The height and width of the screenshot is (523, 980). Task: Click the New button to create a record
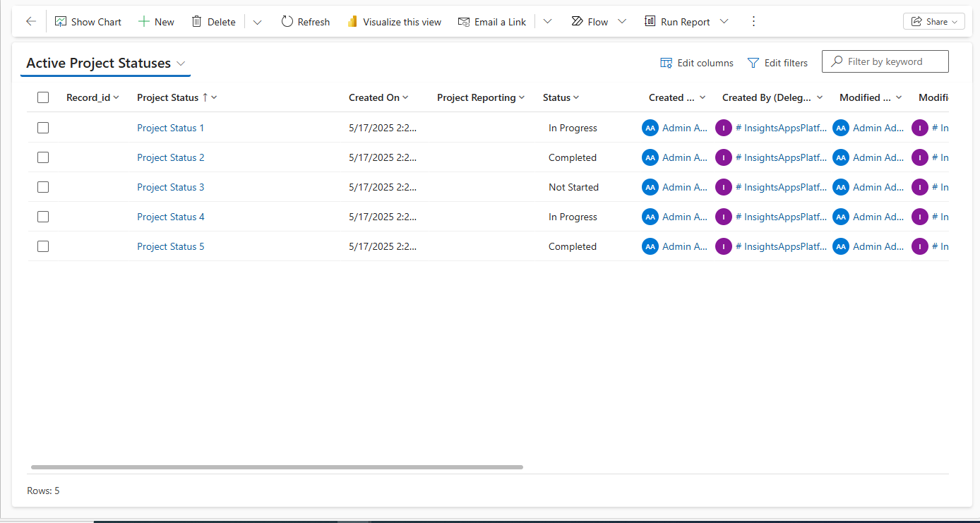[x=155, y=21]
